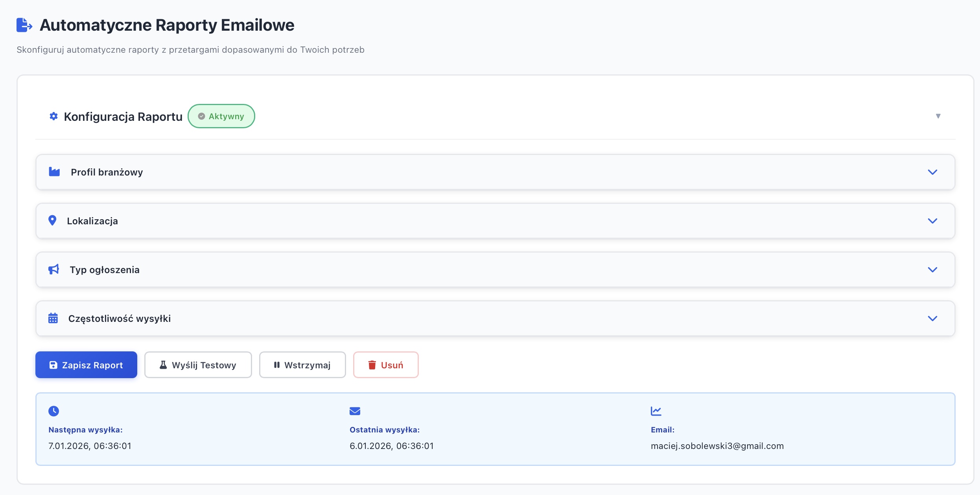This screenshot has width=980, height=495.
Task: Click the calendar icon for Częstotliwość wysyłki
Action: point(53,318)
